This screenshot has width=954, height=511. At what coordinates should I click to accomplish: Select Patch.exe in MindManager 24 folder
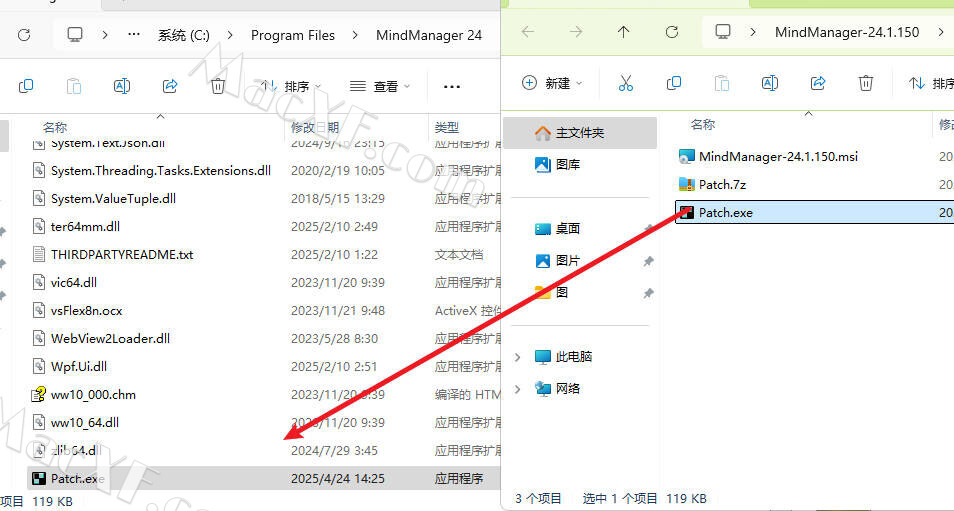(x=264, y=479)
